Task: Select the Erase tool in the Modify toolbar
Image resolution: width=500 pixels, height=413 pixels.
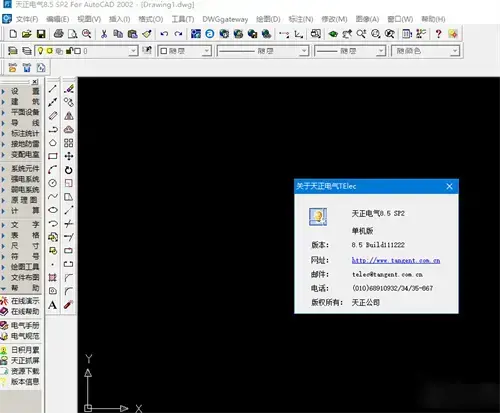Action: pos(69,89)
